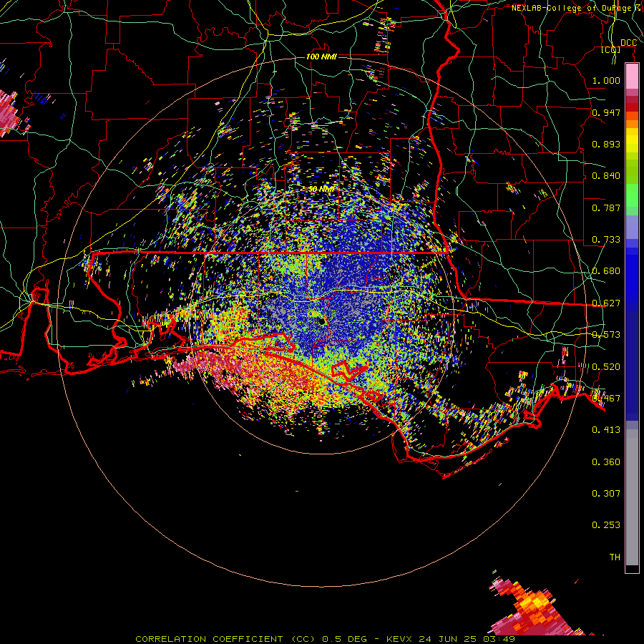
Task: Select the 0.947 scale value
Action: [606, 112]
